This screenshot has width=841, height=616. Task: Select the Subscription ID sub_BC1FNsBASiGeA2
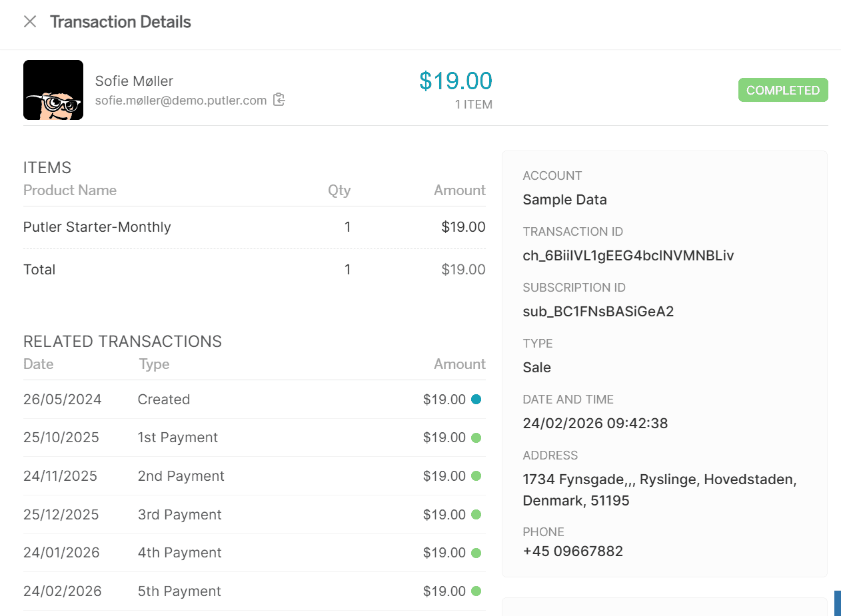pyautogui.click(x=598, y=311)
